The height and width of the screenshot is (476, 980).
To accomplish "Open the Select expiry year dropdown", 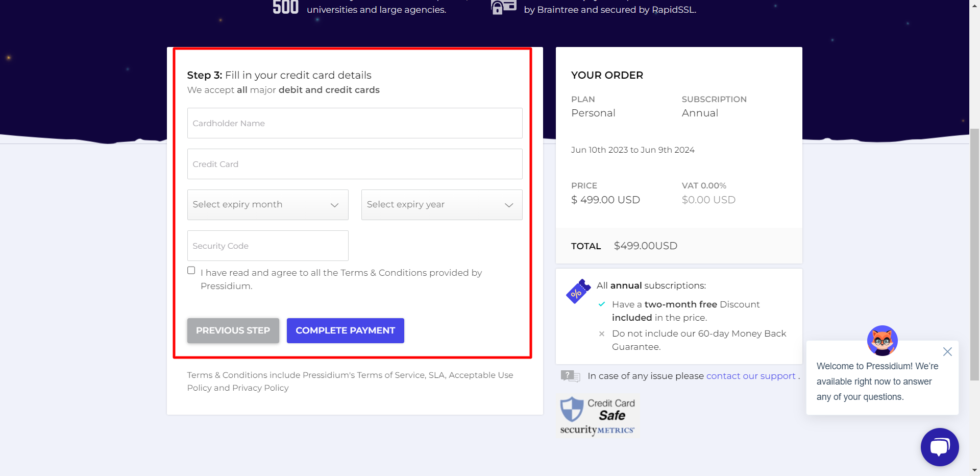I will tap(441, 205).
